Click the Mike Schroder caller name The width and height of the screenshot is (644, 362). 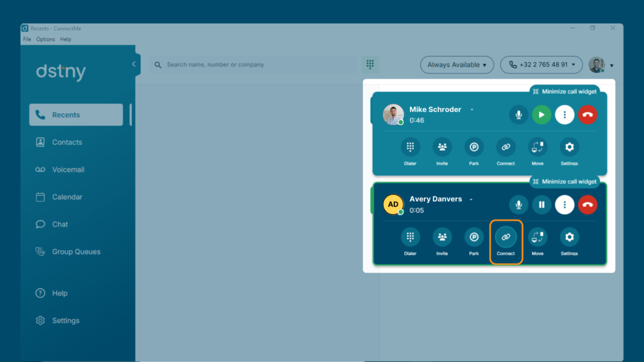pos(435,109)
